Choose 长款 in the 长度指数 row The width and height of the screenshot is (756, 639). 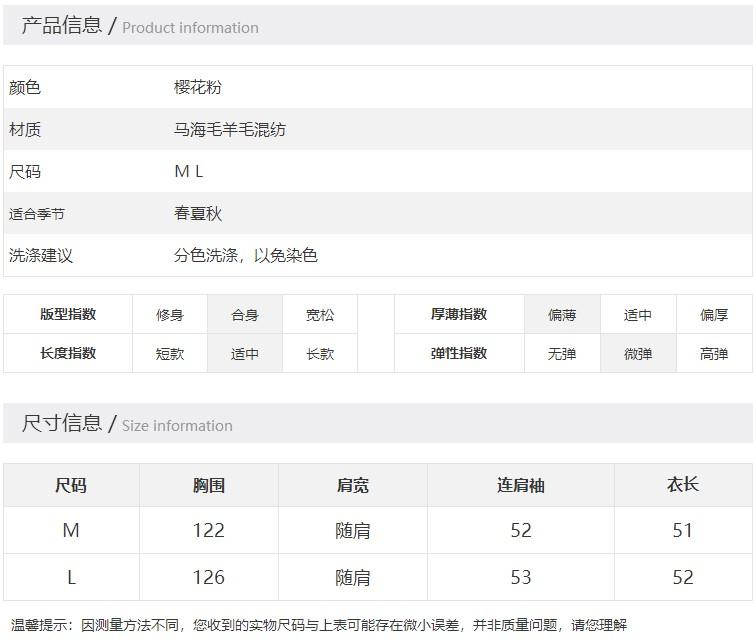tap(320, 354)
